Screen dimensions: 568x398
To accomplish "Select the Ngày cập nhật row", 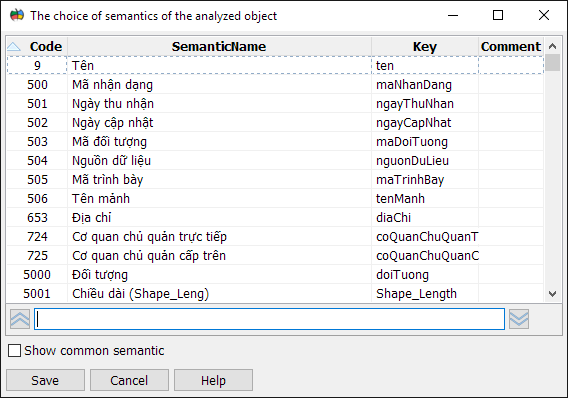I will [x=275, y=123].
